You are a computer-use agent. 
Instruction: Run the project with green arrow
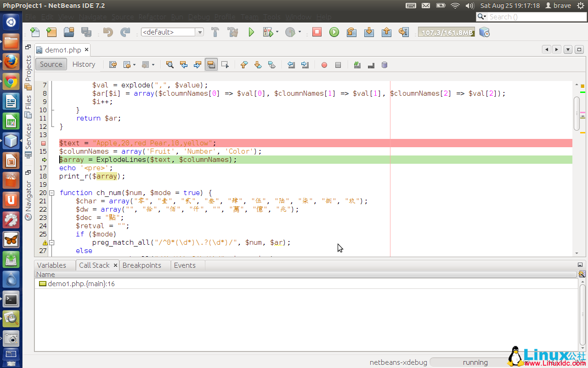coord(251,32)
